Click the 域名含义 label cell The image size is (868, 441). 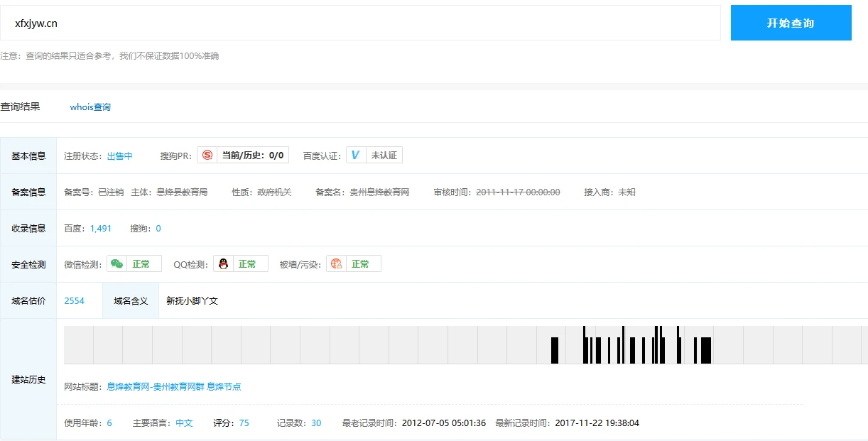tap(131, 301)
